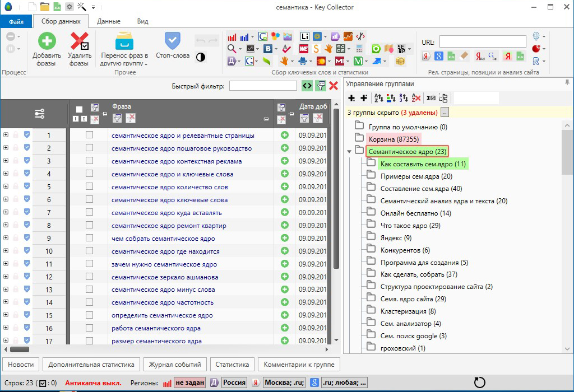Select the 'Примеры сем.ядра (20)' group
The image size is (574, 392).
(x=416, y=176)
